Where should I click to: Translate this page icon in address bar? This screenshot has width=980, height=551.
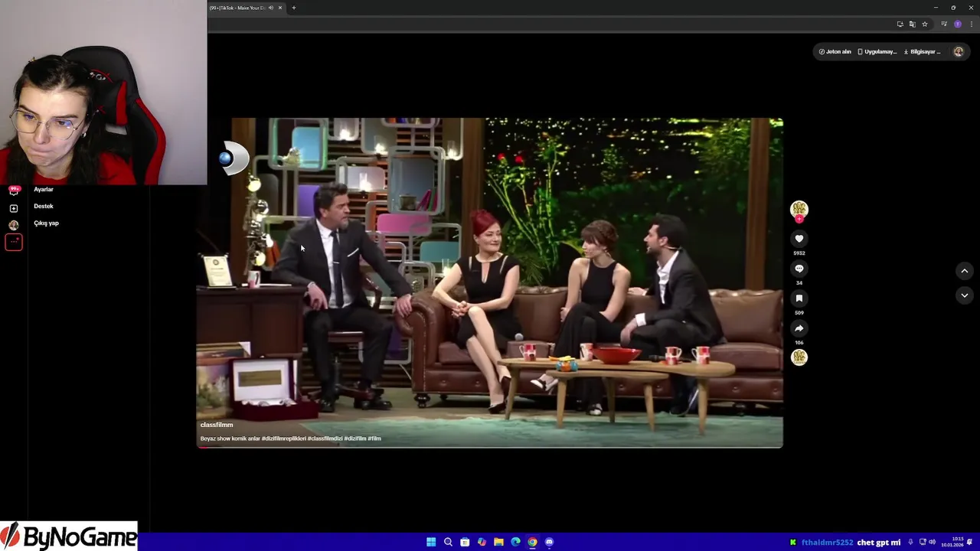(912, 24)
